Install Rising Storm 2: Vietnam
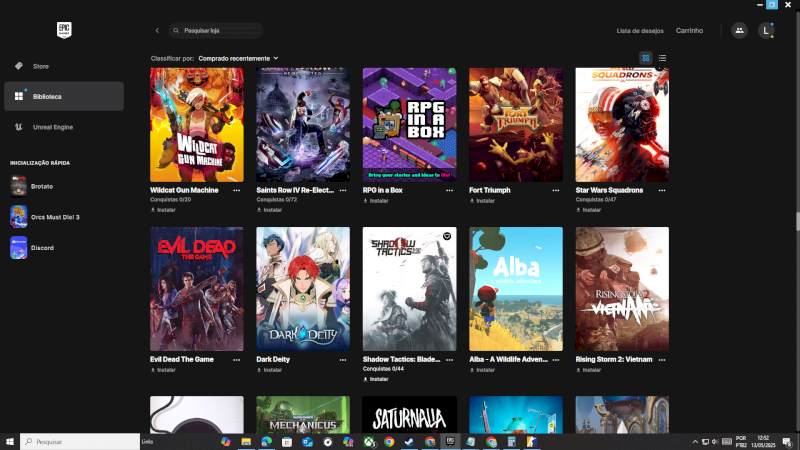800x450 pixels. [x=589, y=370]
